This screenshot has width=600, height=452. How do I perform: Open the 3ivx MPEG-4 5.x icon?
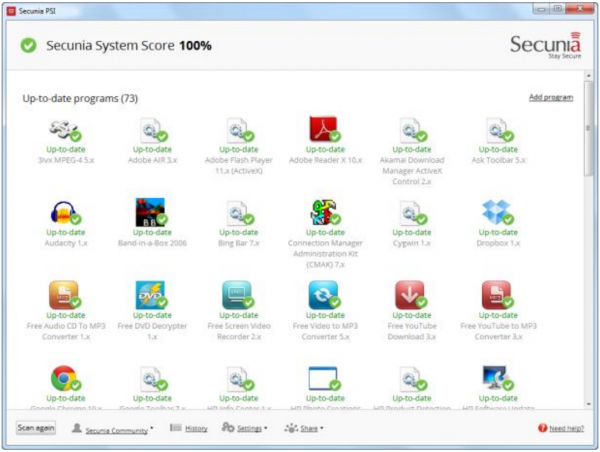click(x=63, y=130)
